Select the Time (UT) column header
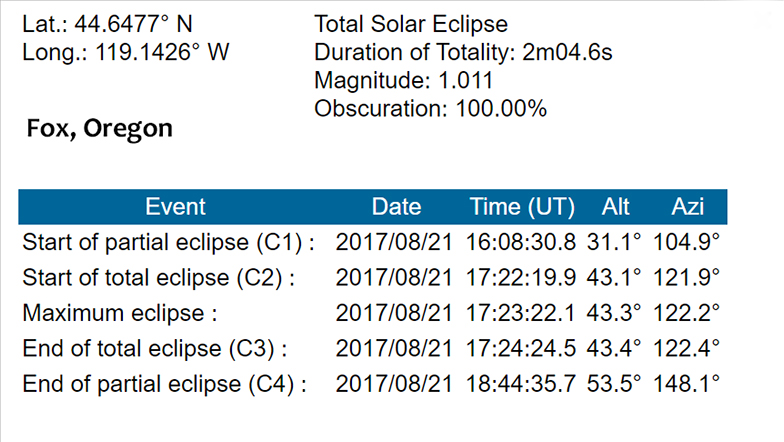 pyautogui.click(x=522, y=207)
